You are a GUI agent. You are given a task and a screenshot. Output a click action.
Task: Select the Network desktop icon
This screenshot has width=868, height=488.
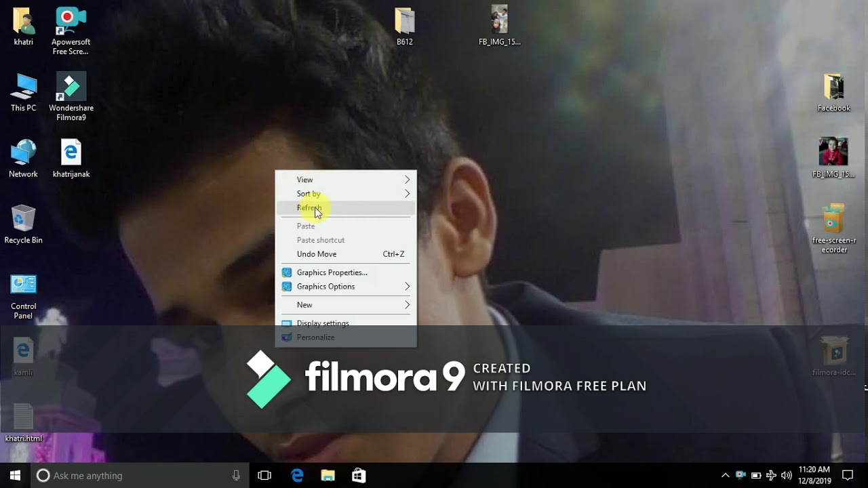point(23,159)
